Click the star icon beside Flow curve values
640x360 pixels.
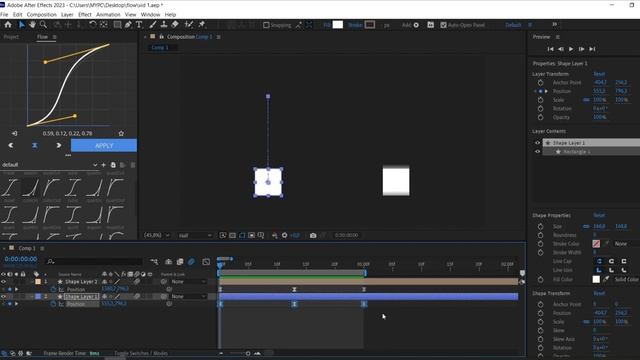121,133
